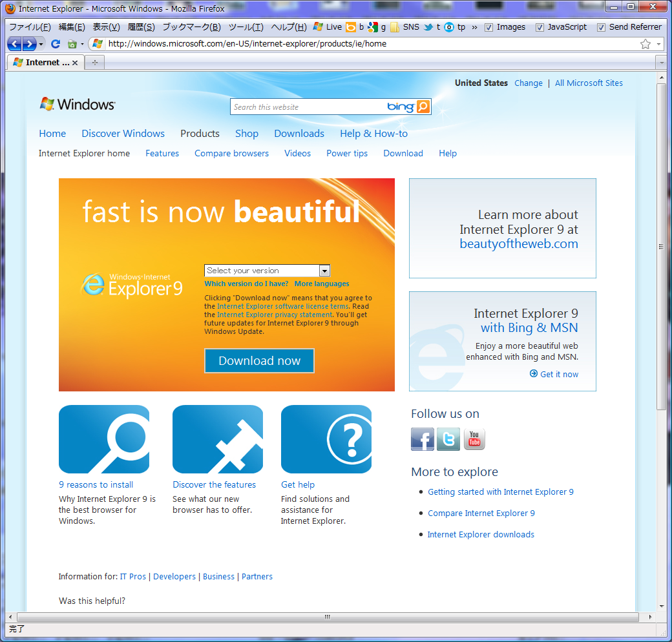Click the horizontal scrollbar thumb
This screenshot has width=672, height=642.
[328, 617]
